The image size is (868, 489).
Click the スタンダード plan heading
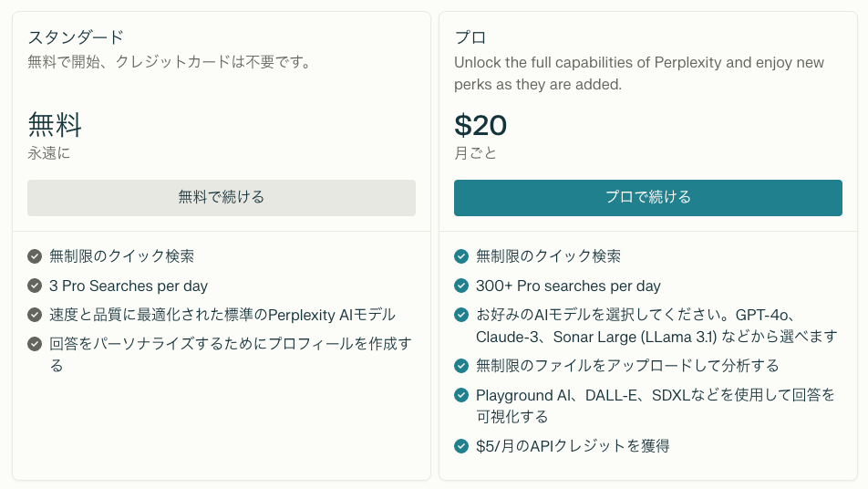[x=76, y=37]
